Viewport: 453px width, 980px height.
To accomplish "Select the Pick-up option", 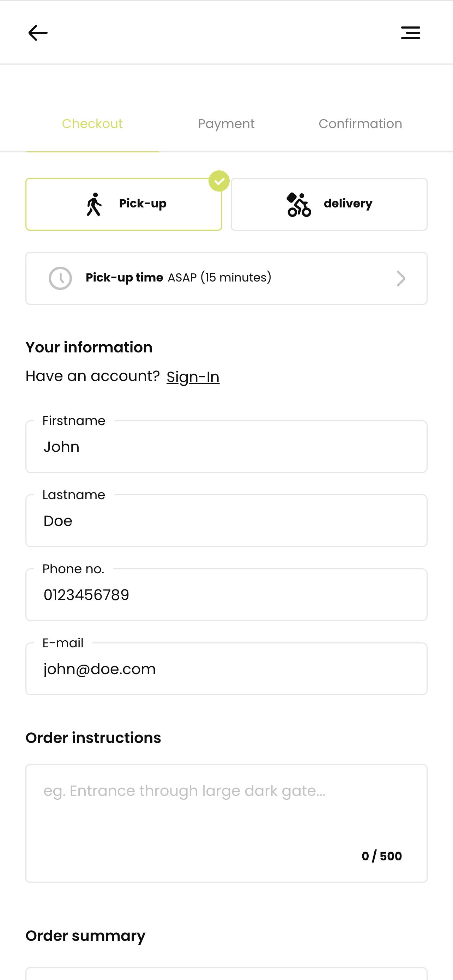I will coord(123,204).
